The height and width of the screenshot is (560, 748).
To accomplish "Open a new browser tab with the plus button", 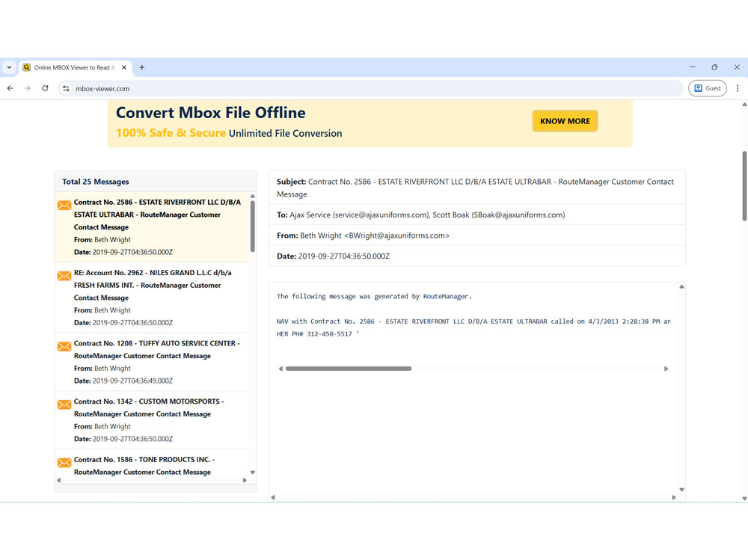I will [141, 67].
